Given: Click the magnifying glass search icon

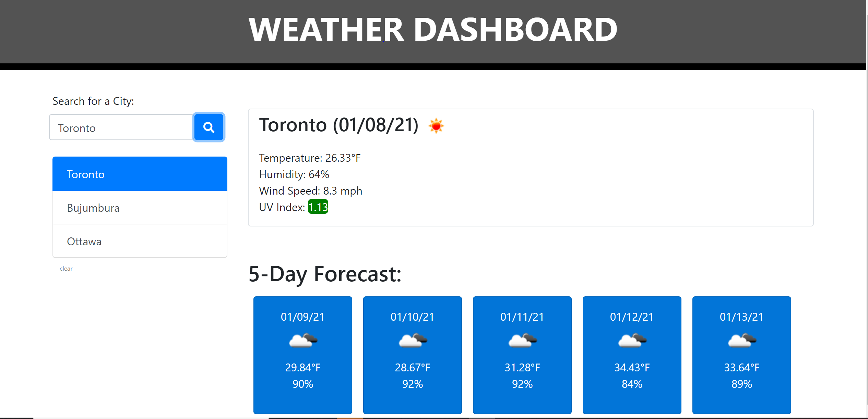Looking at the screenshot, I should (x=209, y=127).
